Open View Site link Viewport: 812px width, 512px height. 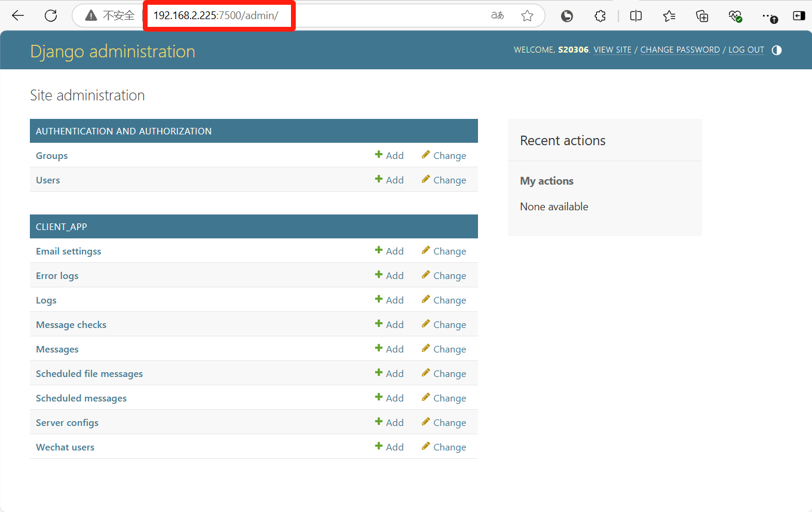click(x=612, y=50)
